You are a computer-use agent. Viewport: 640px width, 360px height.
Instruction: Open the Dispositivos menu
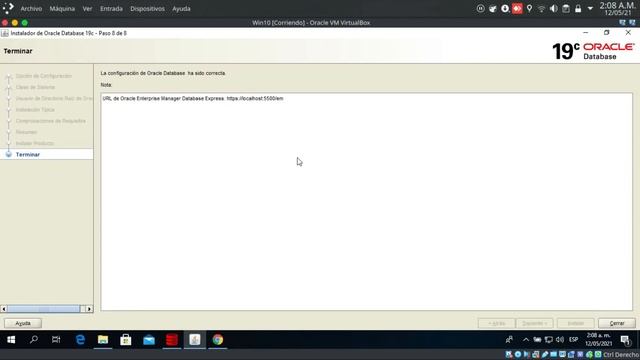(147, 9)
